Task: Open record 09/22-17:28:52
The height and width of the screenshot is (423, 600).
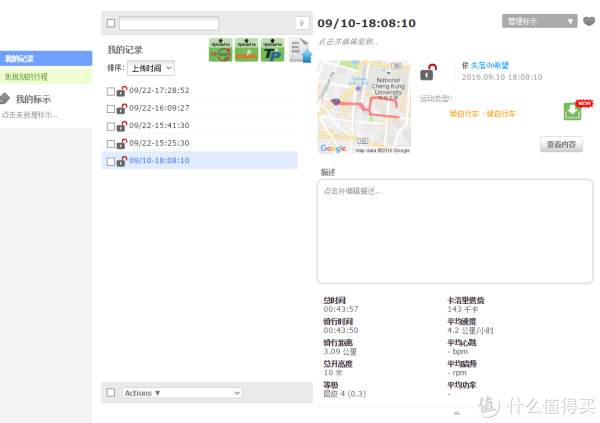Action: pyautogui.click(x=159, y=90)
